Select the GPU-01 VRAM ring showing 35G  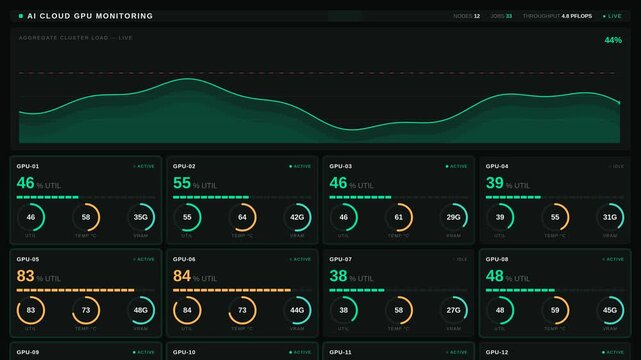click(x=141, y=217)
